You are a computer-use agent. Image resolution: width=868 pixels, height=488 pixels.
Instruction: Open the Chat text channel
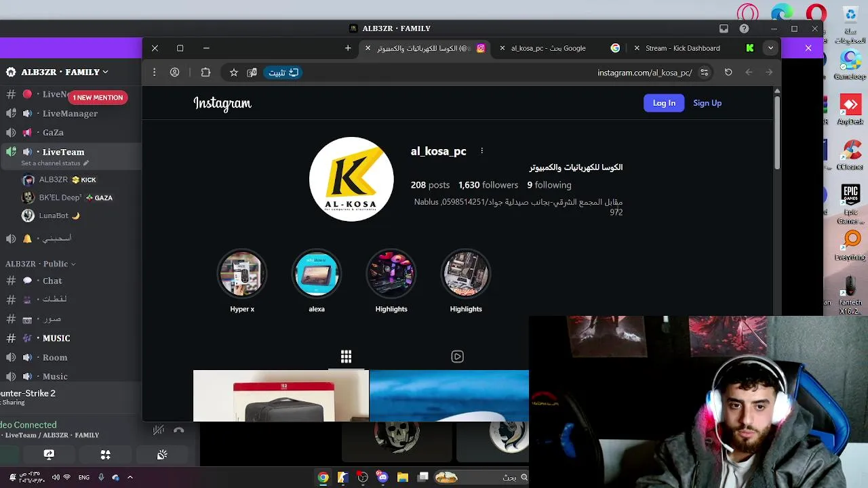[x=69, y=281]
